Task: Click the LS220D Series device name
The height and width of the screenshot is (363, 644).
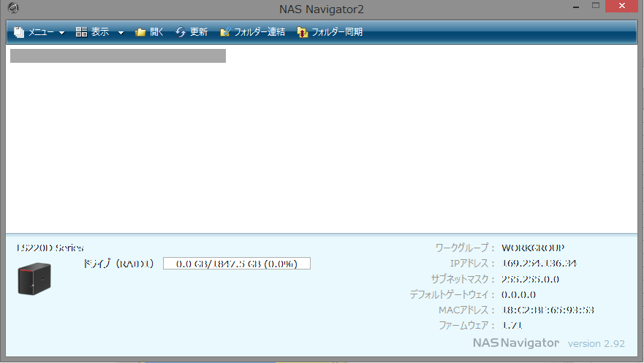Action: [50, 248]
